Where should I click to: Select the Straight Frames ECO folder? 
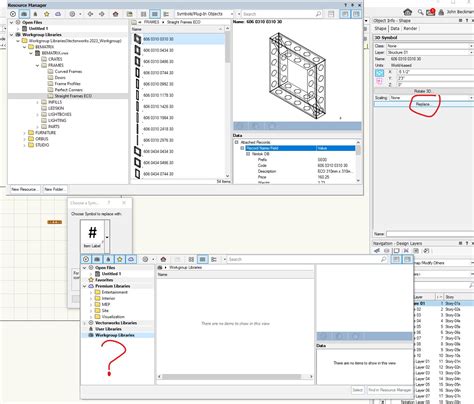[68, 96]
